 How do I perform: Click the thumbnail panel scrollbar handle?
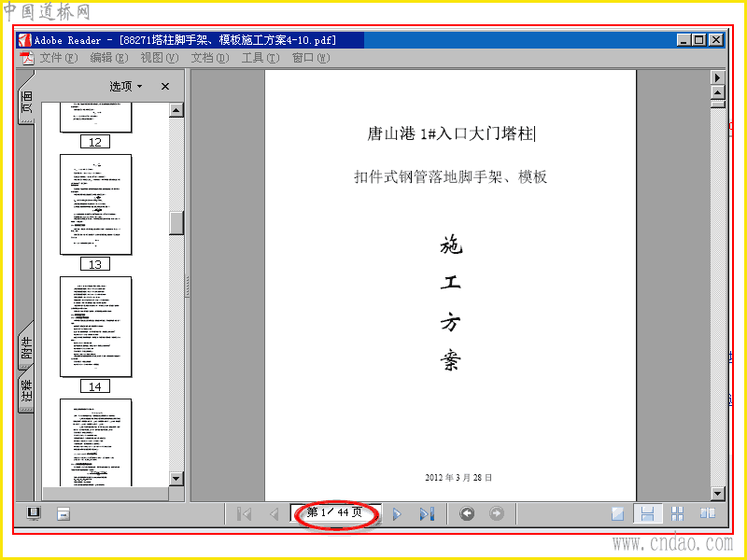(176, 223)
